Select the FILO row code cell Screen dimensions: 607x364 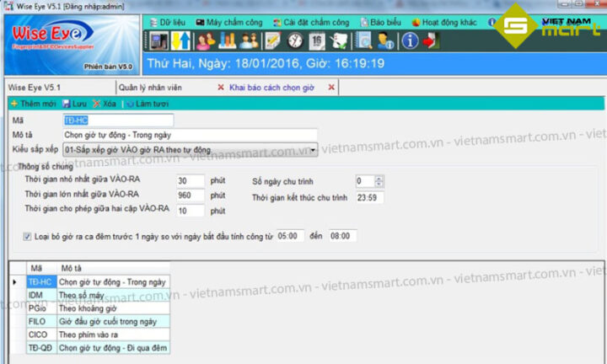42,322
